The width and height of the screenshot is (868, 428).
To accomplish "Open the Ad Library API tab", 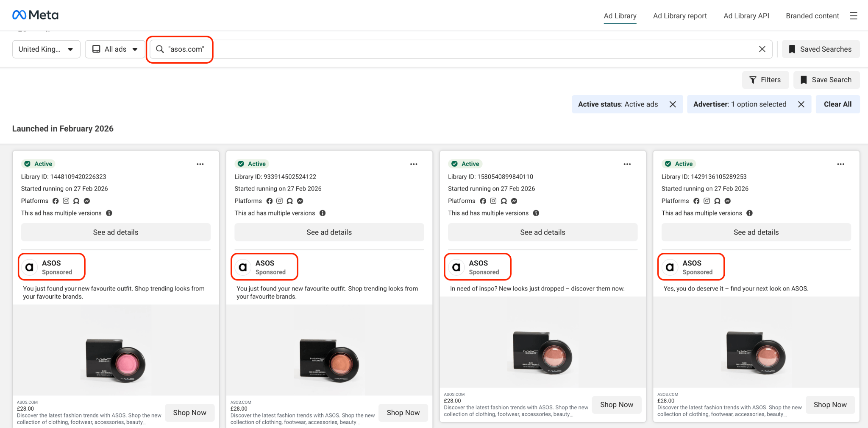I will pyautogui.click(x=746, y=16).
